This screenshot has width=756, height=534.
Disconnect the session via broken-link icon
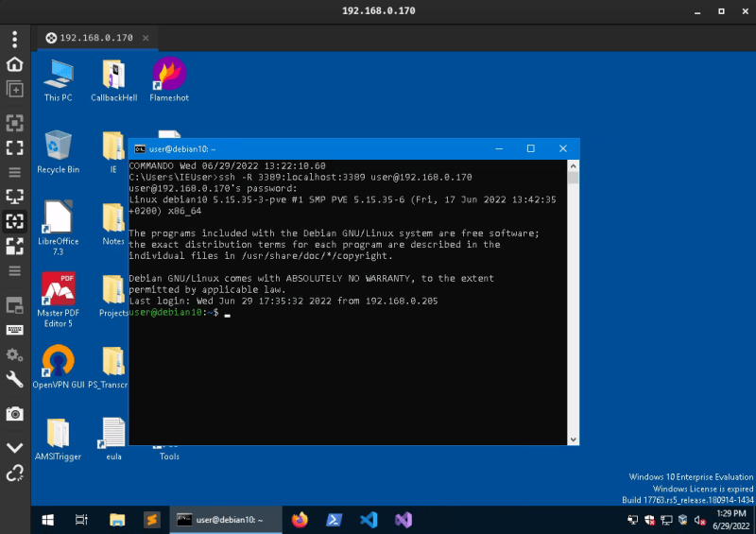14,474
